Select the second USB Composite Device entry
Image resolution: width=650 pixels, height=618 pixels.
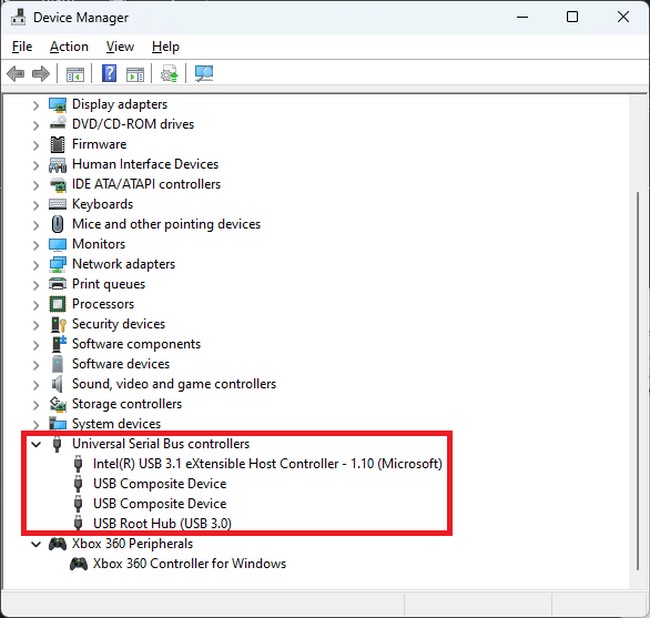160,504
